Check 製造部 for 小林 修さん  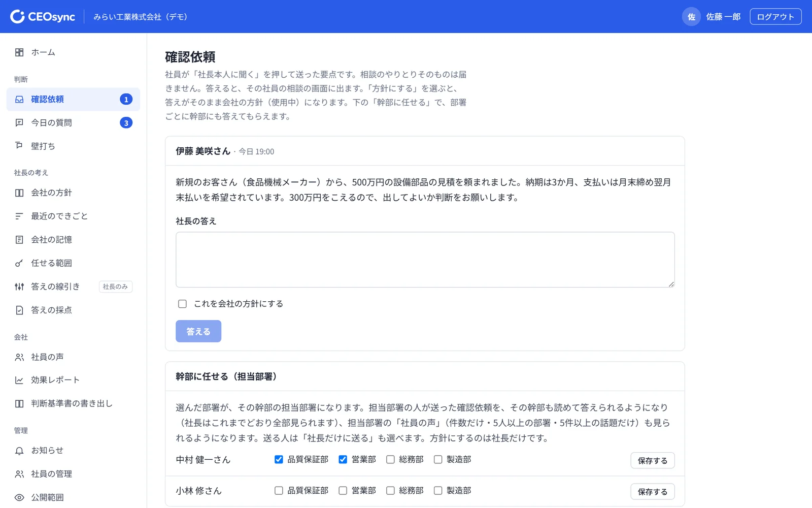tap(438, 490)
